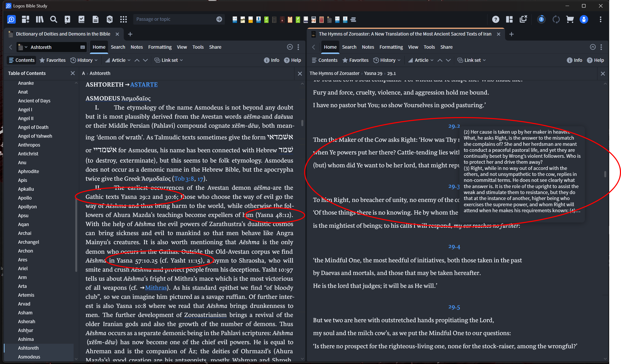
Task: Toggle Contents pane in left Dictionary panel
Action: 21,60
